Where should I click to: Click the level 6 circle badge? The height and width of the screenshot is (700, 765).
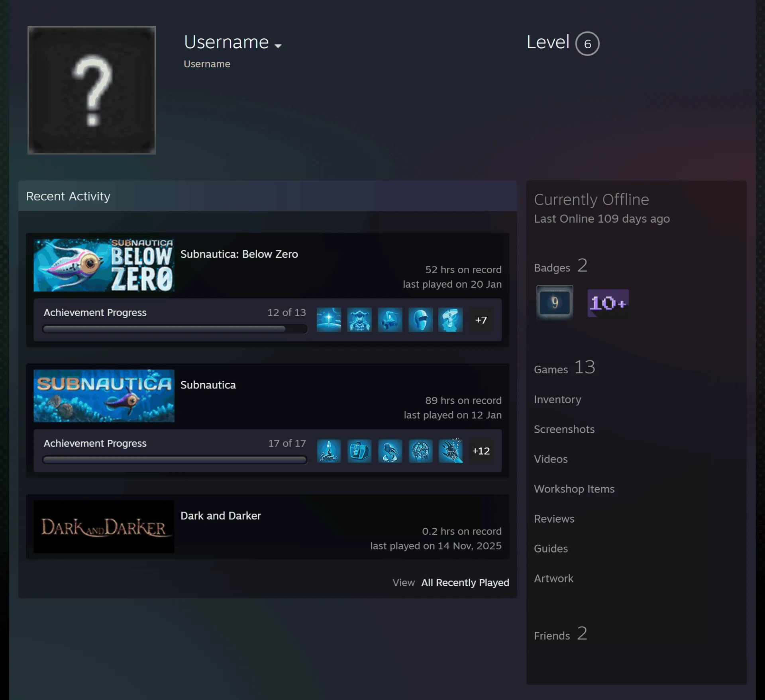[587, 43]
